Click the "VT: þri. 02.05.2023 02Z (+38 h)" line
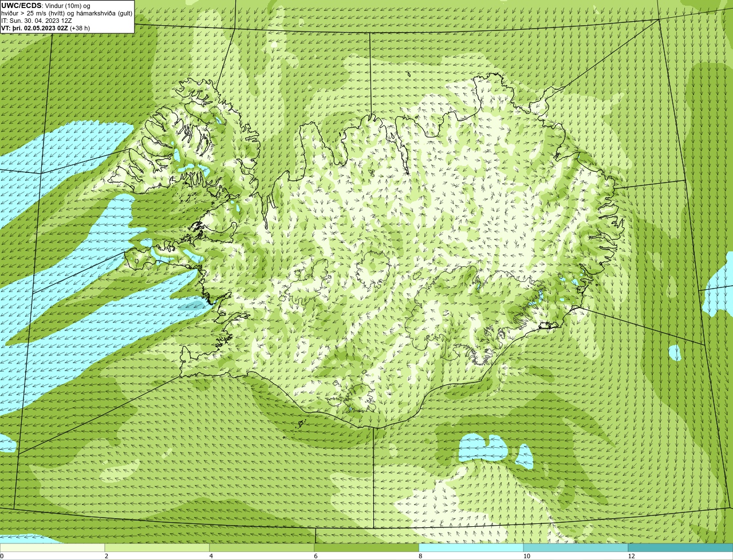This screenshot has width=733, height=560. pos(45,28)
